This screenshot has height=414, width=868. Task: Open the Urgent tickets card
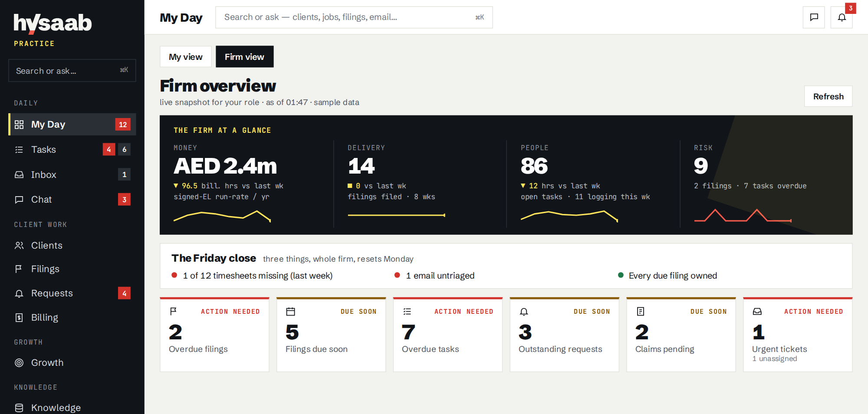pyautogui.click(x=798, y=335)
